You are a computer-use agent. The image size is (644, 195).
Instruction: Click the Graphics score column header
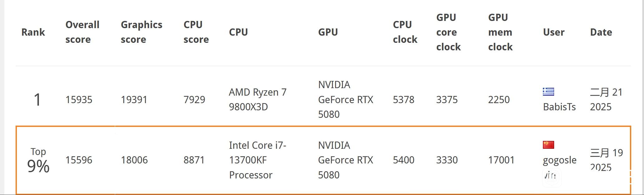click(142, 32)
